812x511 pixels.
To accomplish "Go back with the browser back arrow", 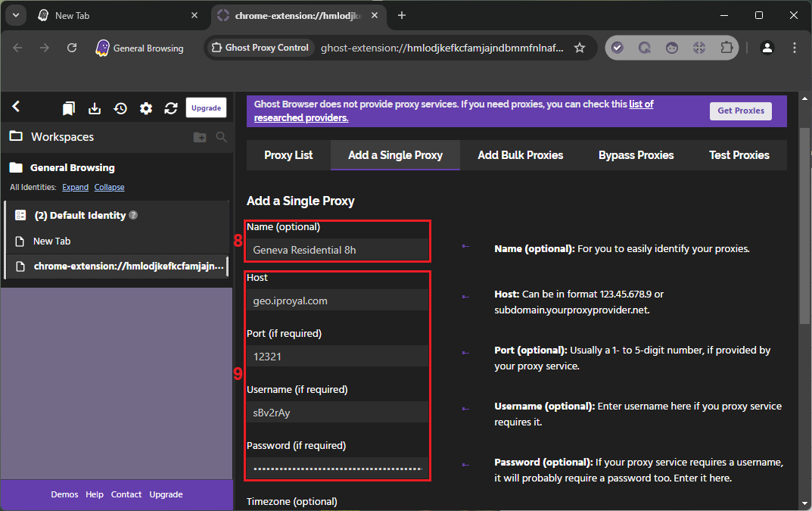I will tap(17, 48).
